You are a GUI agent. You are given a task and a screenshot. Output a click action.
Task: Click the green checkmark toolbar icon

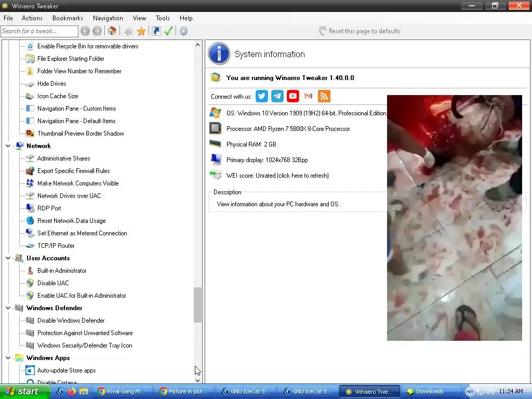click(168, 31)
